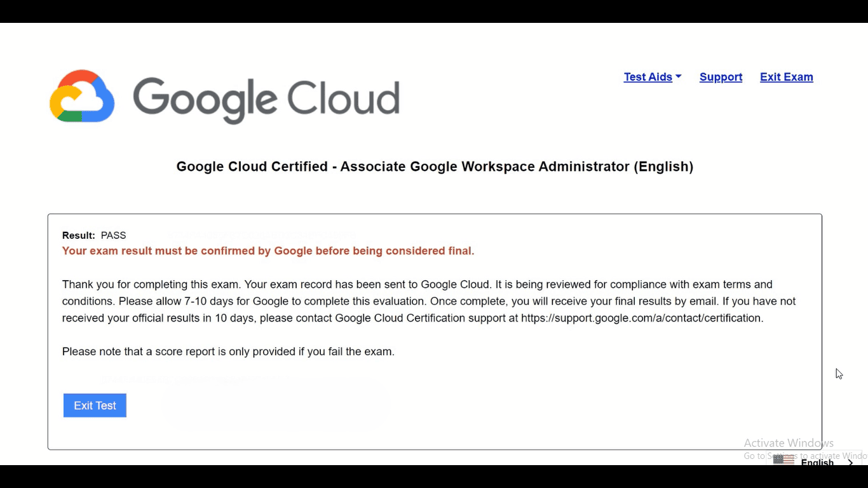868x488 pixels.
Task: Select the English language label
Action: 817,463
